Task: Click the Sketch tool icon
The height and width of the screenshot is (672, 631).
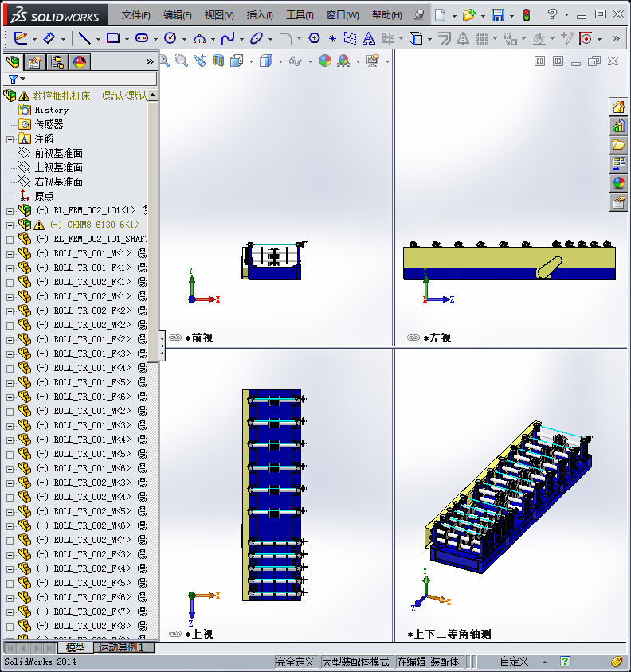Action: click(21, 38)
